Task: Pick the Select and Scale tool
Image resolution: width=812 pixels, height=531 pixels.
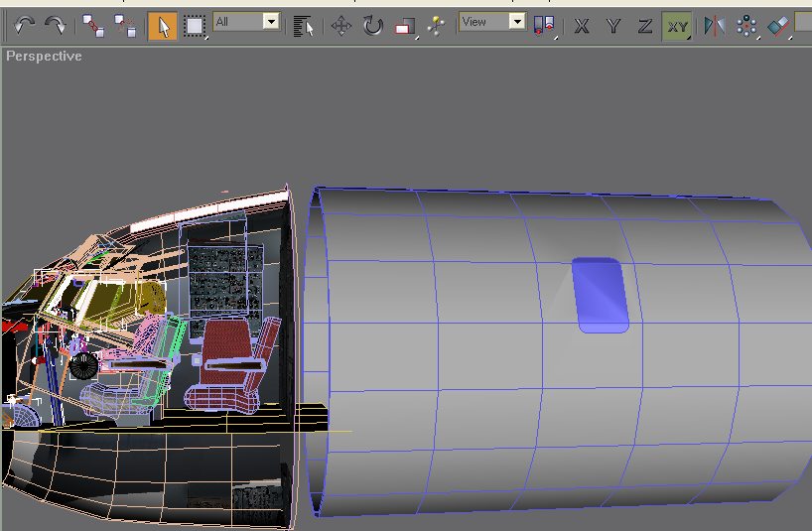Action: 404,27
